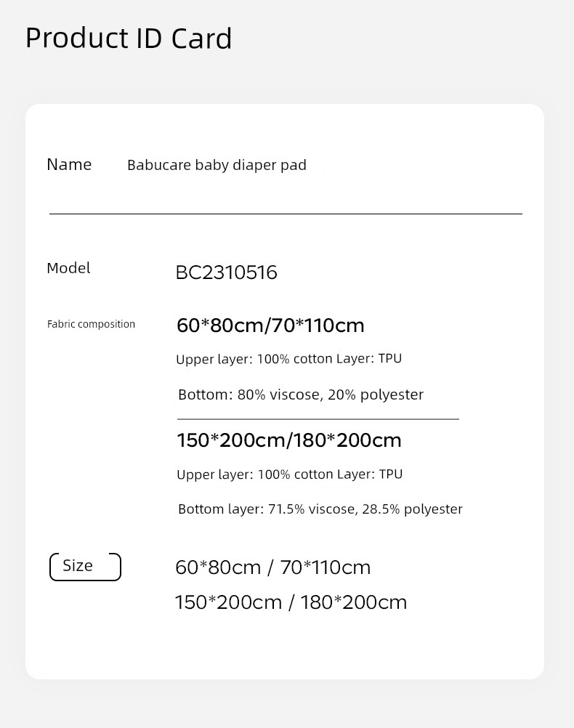Click the divider between the two fabric compositions
The width and height of the screenshot is (574, 728).
pyautogui.click(x=318, y=419)
